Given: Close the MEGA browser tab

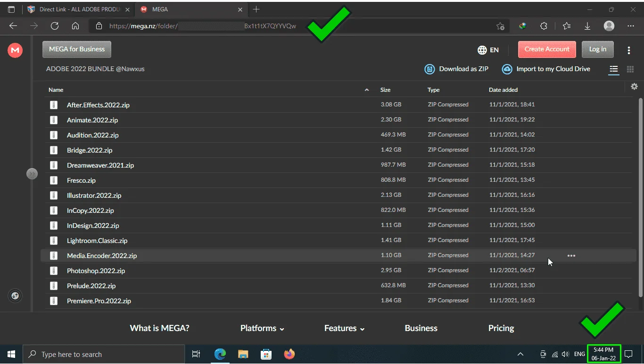Looking at the screenshot, I should point(240,9).
